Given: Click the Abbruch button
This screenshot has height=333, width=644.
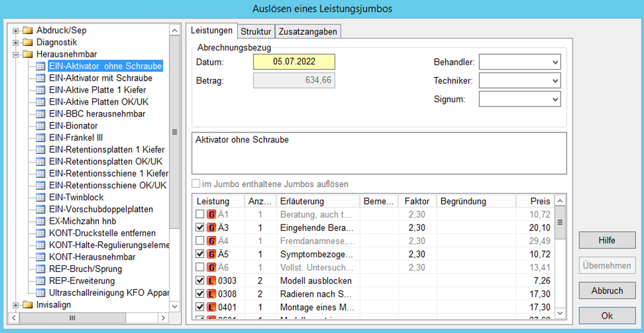Looking at the screenshot, I should pos(607,291).
